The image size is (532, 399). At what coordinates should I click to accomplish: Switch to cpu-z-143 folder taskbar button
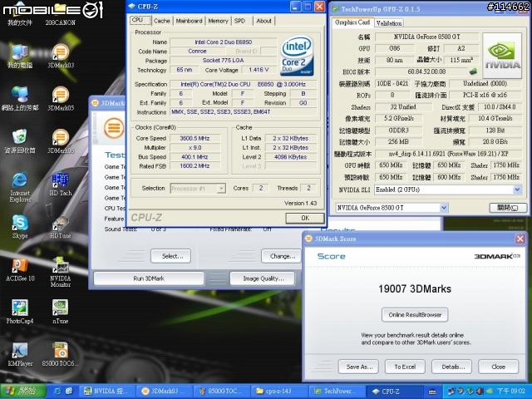point(279,392)
